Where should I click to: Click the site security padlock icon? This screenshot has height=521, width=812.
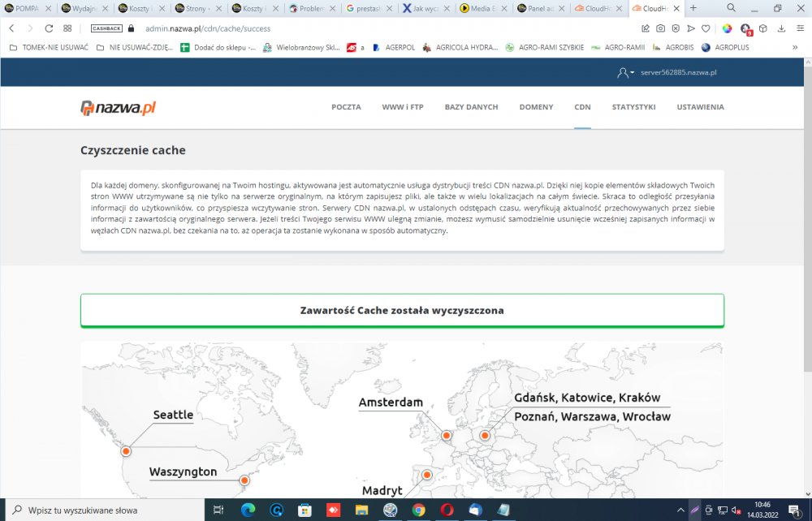131,28
